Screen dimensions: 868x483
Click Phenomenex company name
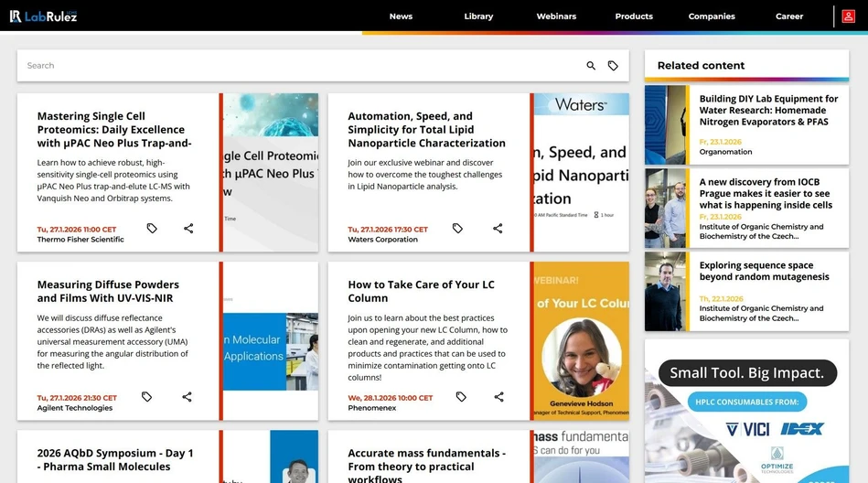pyautogui.click(x=372, y=408)
